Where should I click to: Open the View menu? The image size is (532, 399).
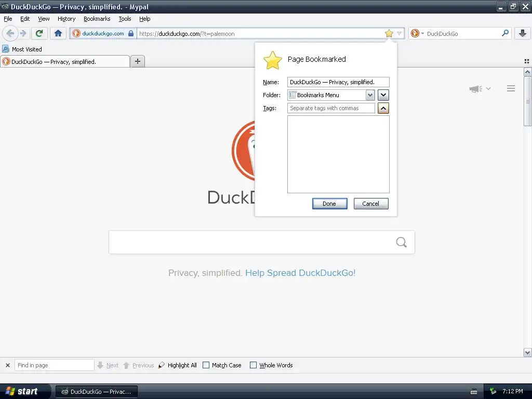(44, 19)
